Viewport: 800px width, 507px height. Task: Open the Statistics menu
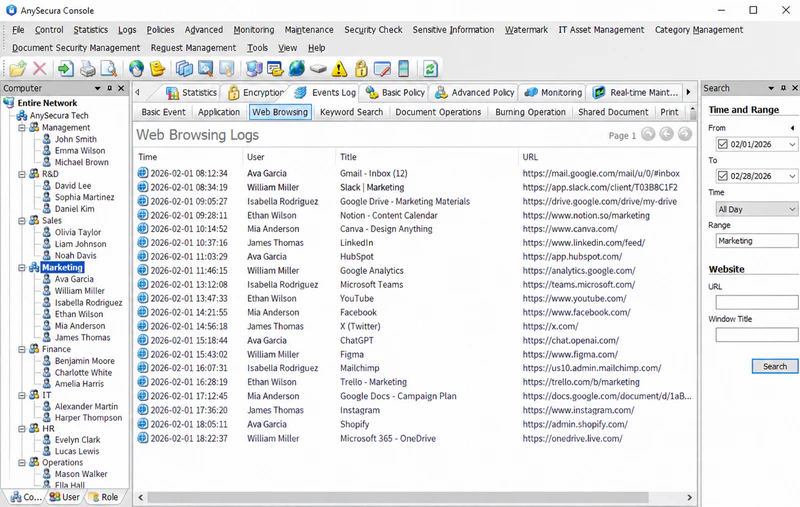click(x=90, y=30)
